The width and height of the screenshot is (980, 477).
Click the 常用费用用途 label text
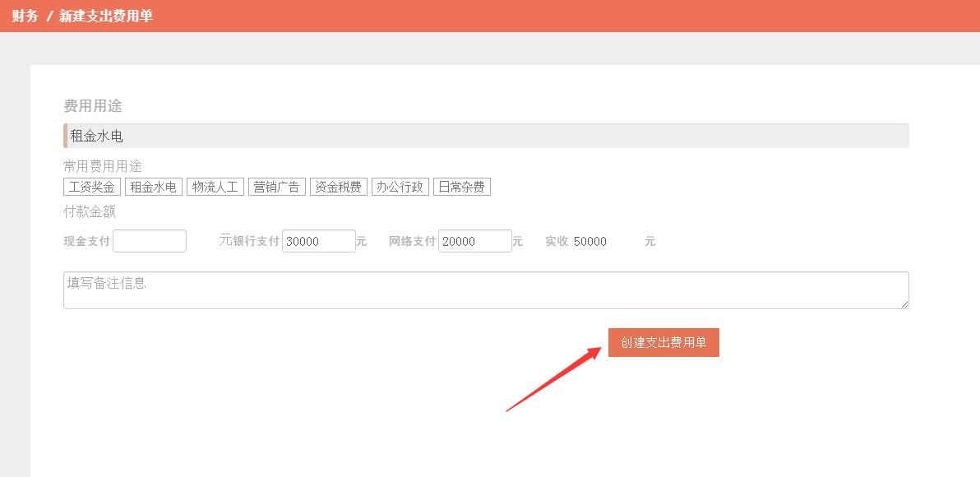click(x=103, y=166)
